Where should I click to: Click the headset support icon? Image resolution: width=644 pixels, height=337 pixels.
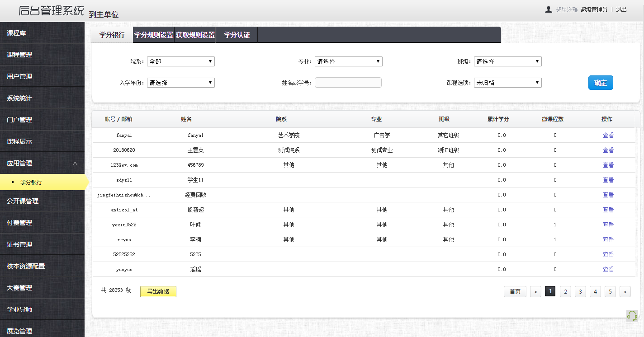click(632, 315)
